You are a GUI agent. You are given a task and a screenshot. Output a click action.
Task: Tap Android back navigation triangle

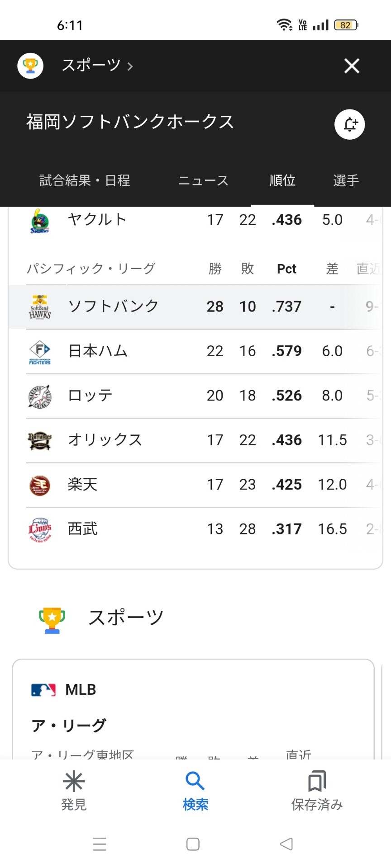286,844
